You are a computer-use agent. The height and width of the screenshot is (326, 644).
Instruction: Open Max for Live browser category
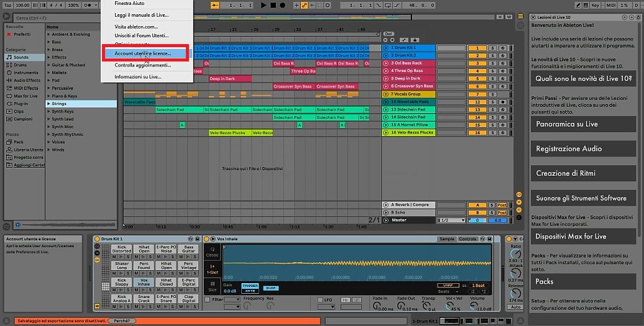[x=25, y=96]
